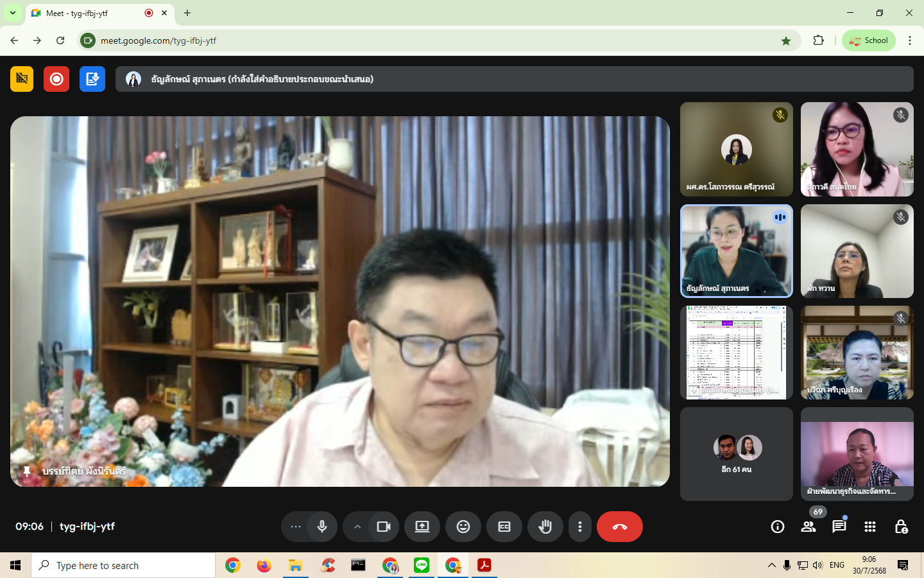Open audio settings ellipsis beside microphone
The image size is (924, 578).
click(x=295, y=527)
